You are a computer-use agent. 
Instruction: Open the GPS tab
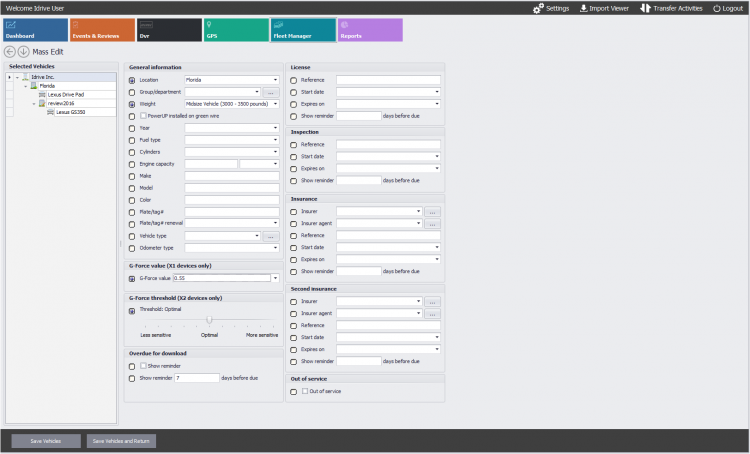(234, 30)
